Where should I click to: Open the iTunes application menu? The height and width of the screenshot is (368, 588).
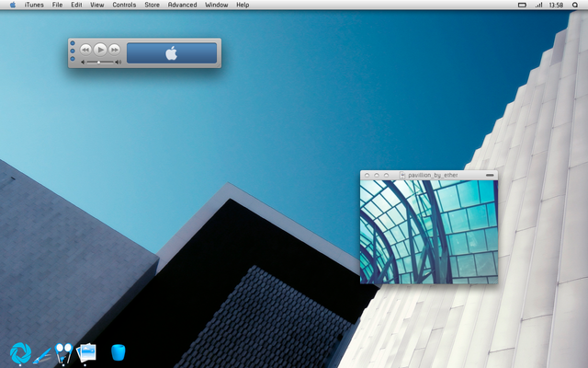34,5
